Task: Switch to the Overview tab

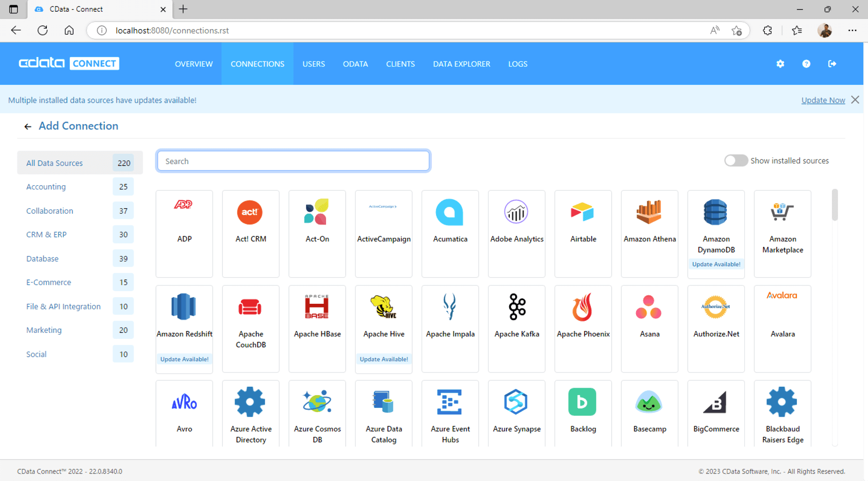Action: pos(194,64)
